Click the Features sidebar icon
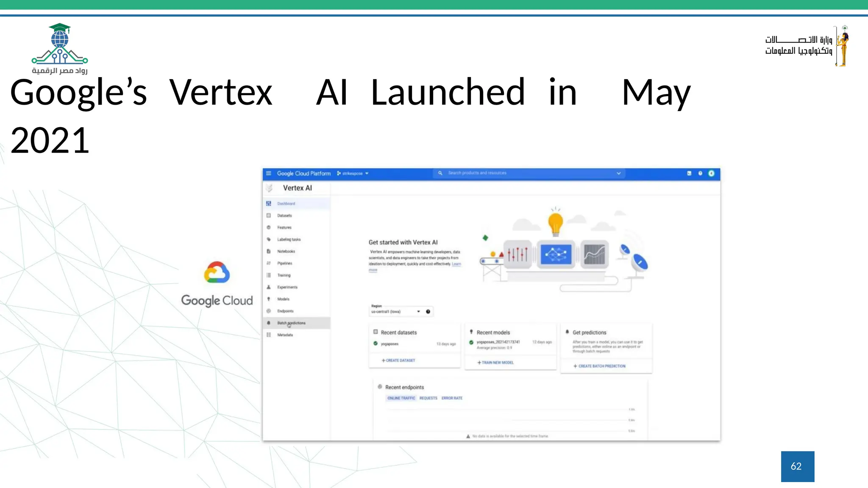 click(268, 227)
